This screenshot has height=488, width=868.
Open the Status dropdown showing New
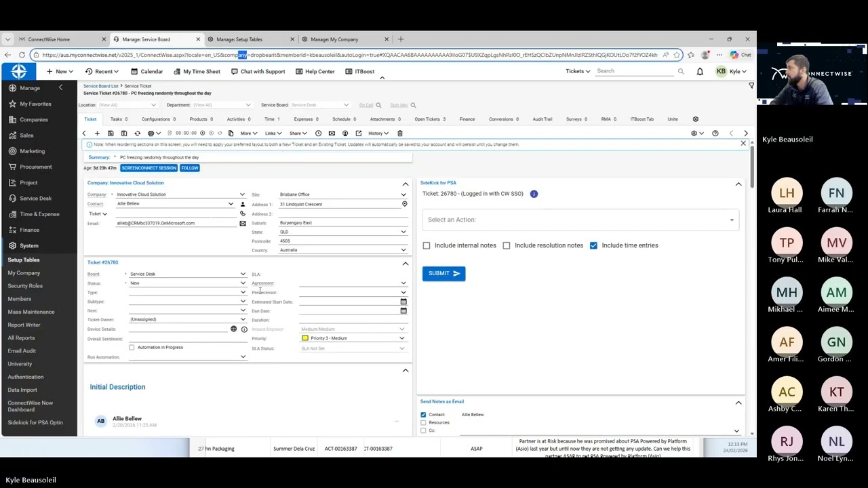pyautogui.click(x=187, y=283)
